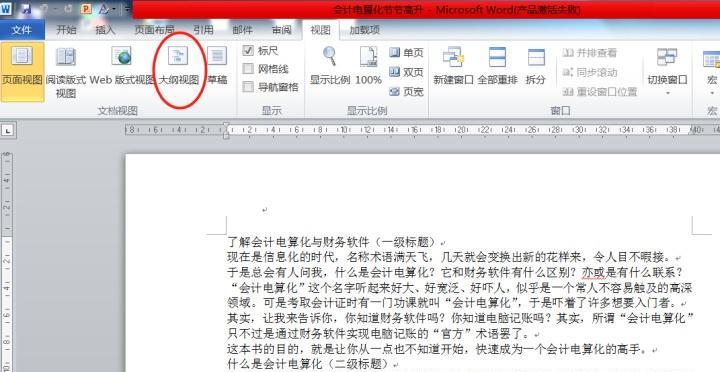
Task: Open the 切换窗口 switch windows dropdown
Action: 667,71
